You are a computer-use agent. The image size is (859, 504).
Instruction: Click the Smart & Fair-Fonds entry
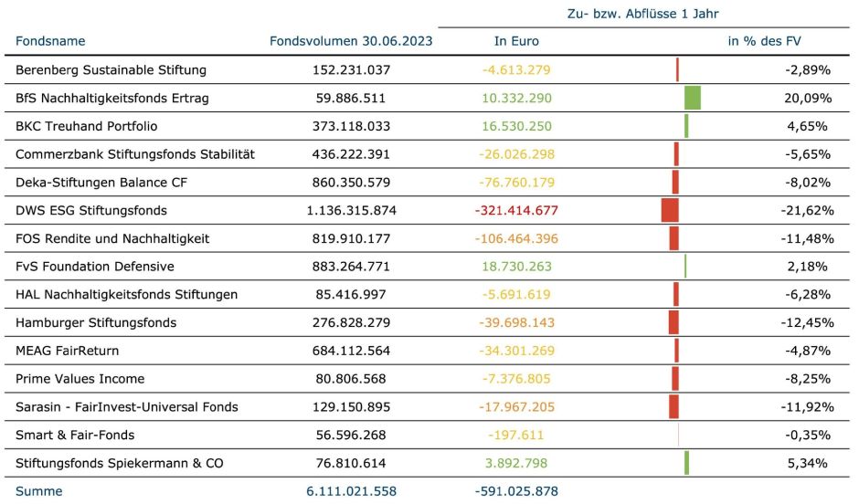click(75, 435)
